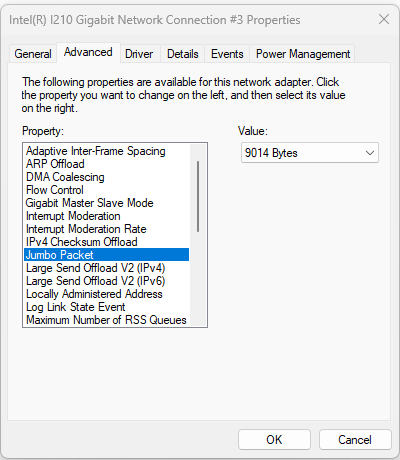Select Adaptive Inter-Frame Spacing property

pyautogui.click(x=107, y=151)
